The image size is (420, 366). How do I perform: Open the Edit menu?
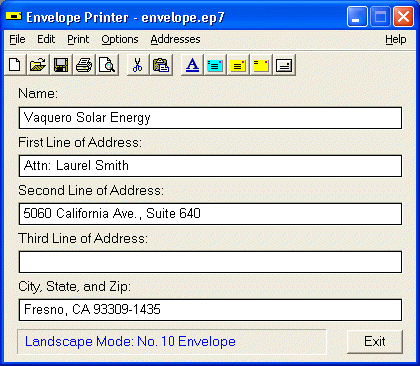[46, 39]
